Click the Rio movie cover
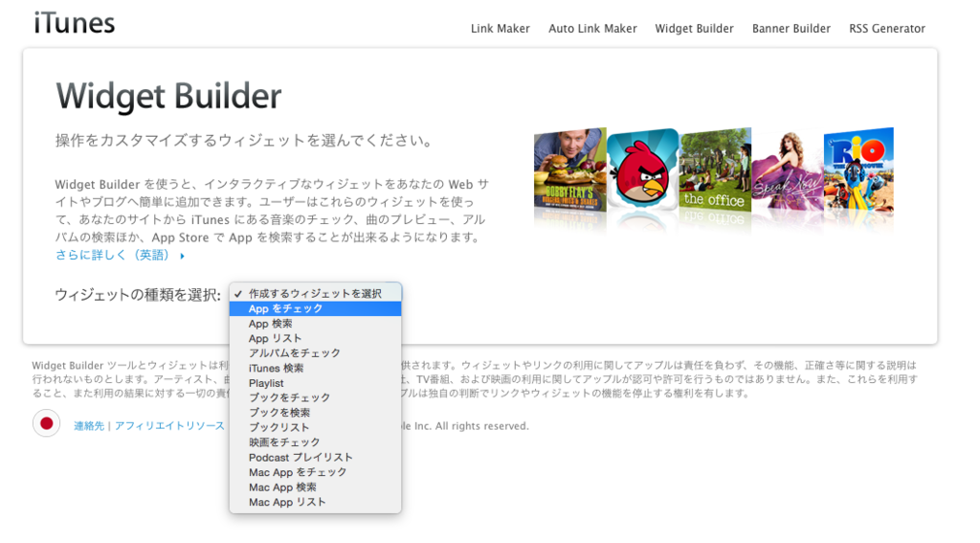Viewport: 980px width, 543px height. [858, 170]
